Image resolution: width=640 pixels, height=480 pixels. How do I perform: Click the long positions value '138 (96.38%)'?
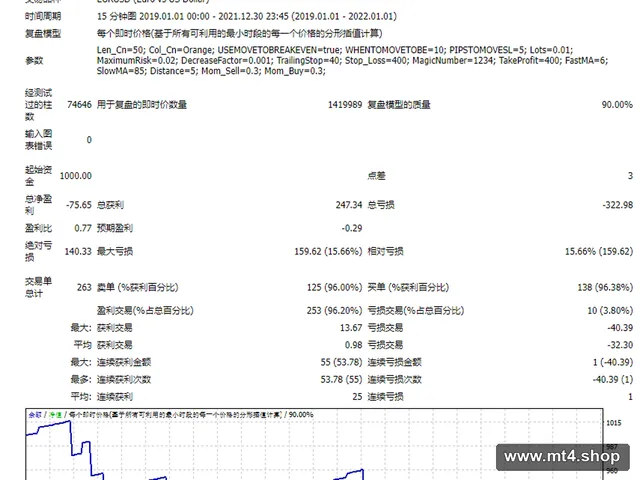(605, 287)
